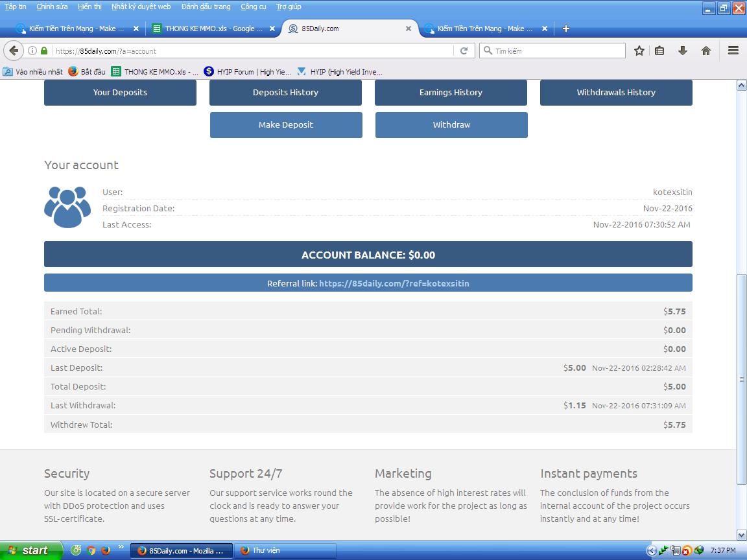Click the Last Deposit amount $5.00
Image resolution: width=747 pixels, height=560 pixels.
click(x=575, y=367)
